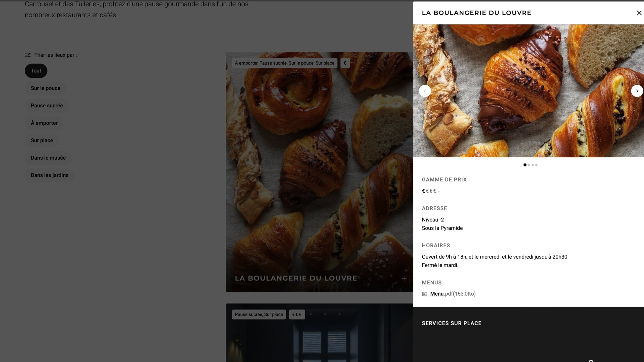Go to previous carousel photo
The image size is (644, 362).
point(425,91)
